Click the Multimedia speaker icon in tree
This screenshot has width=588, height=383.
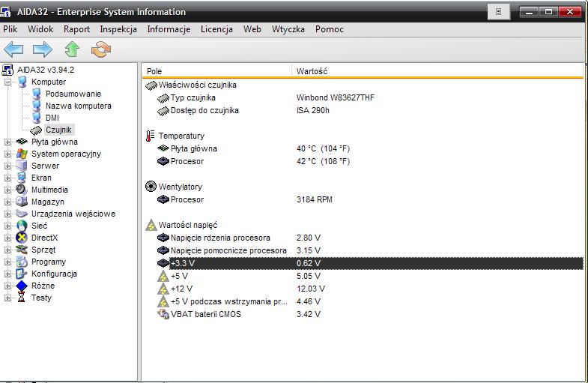coord(22,190)
